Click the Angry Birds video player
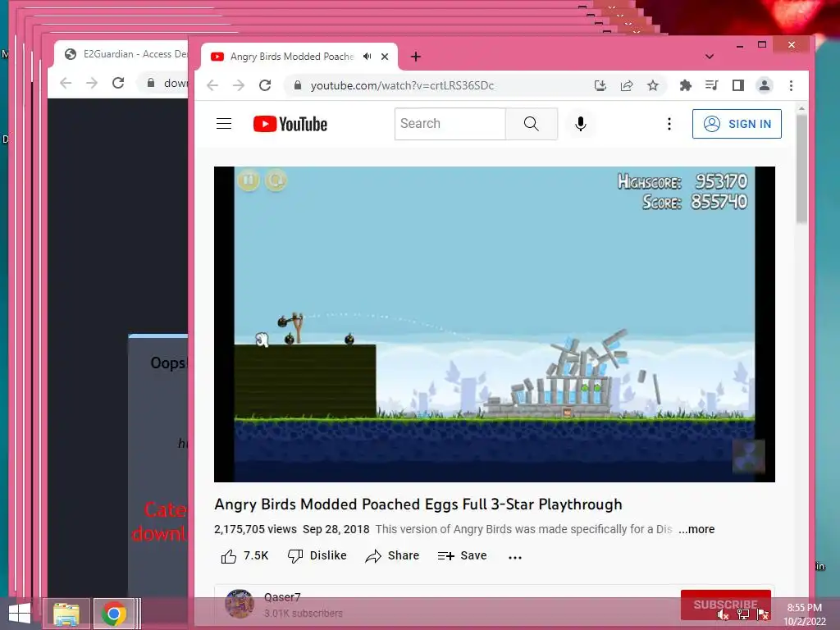The image size is (840, 630). [495, 324]
